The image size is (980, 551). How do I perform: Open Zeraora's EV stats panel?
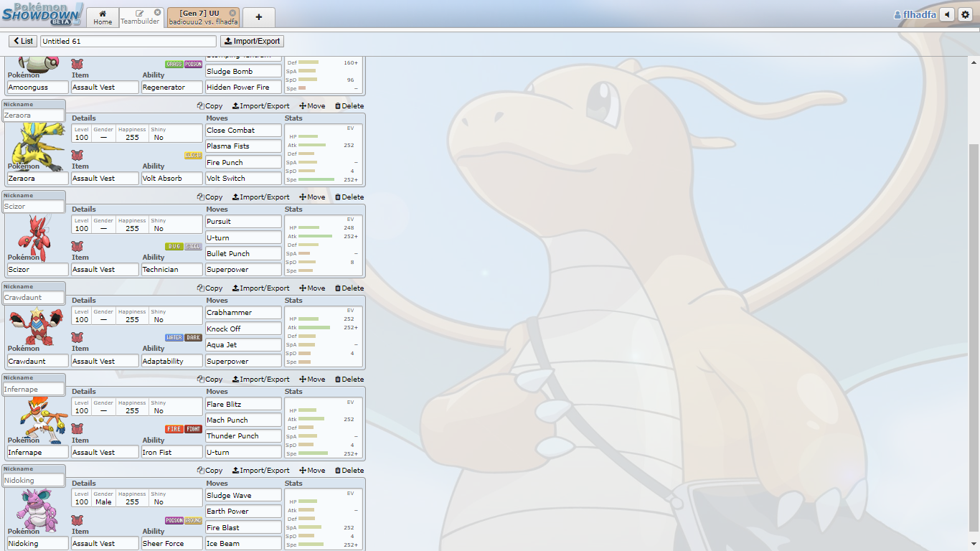coord(324,154)
